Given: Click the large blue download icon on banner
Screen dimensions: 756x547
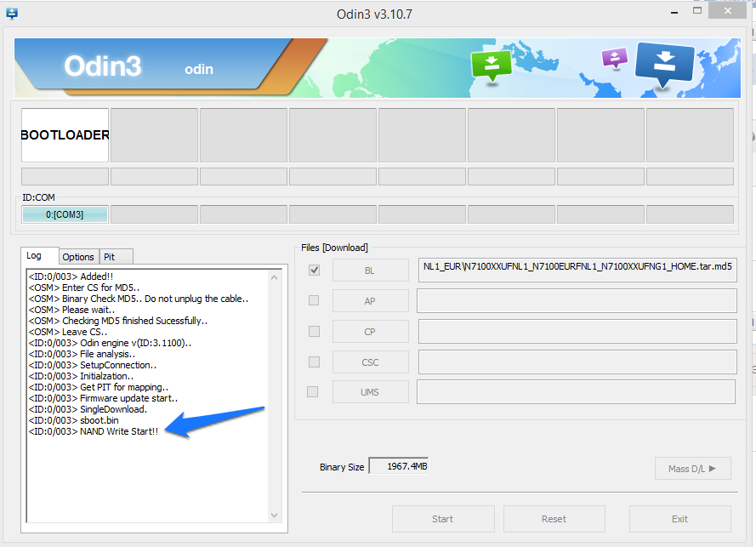Looking at the screenshot, I should pos(664,66).
